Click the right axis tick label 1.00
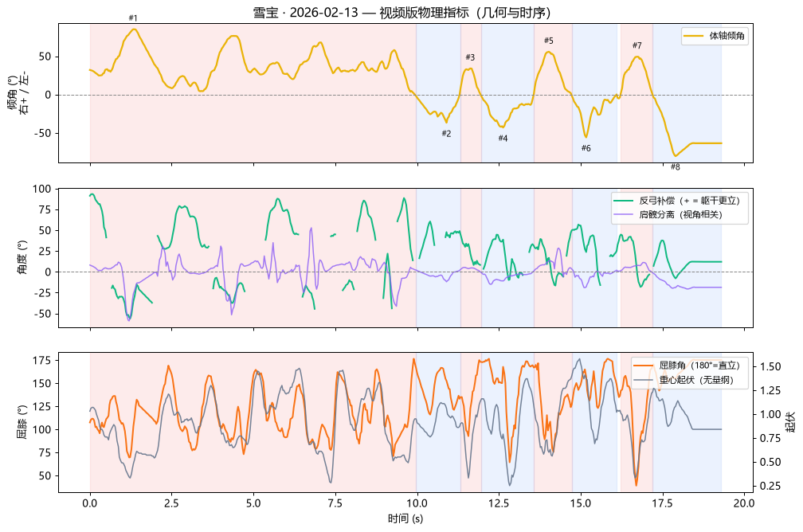Viewport: 803px width, 532px height. coord(771,414)
